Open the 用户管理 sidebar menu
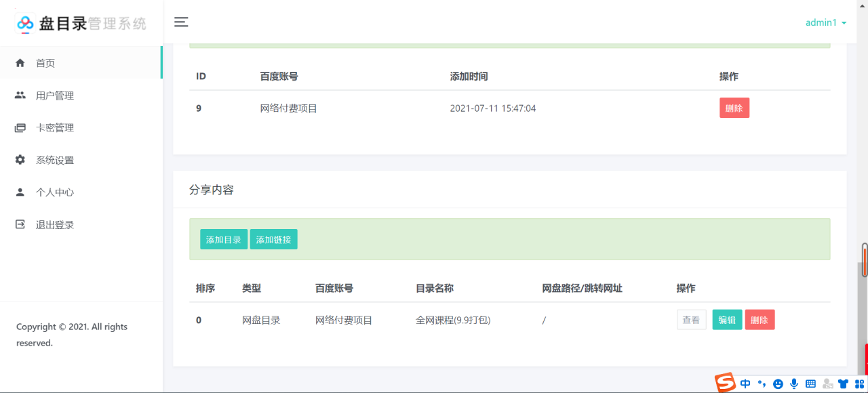868x393 pixels. click(x=55, y=96)
